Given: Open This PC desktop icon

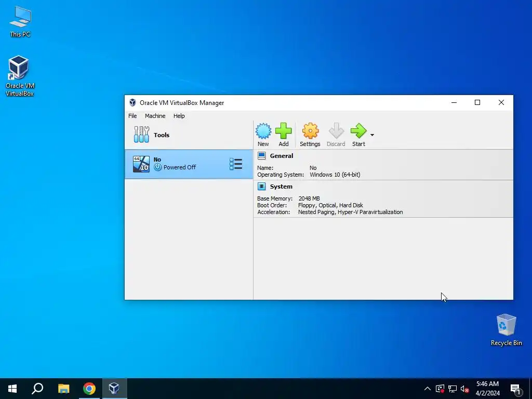Looking at the screenshot, I should 20,21.
